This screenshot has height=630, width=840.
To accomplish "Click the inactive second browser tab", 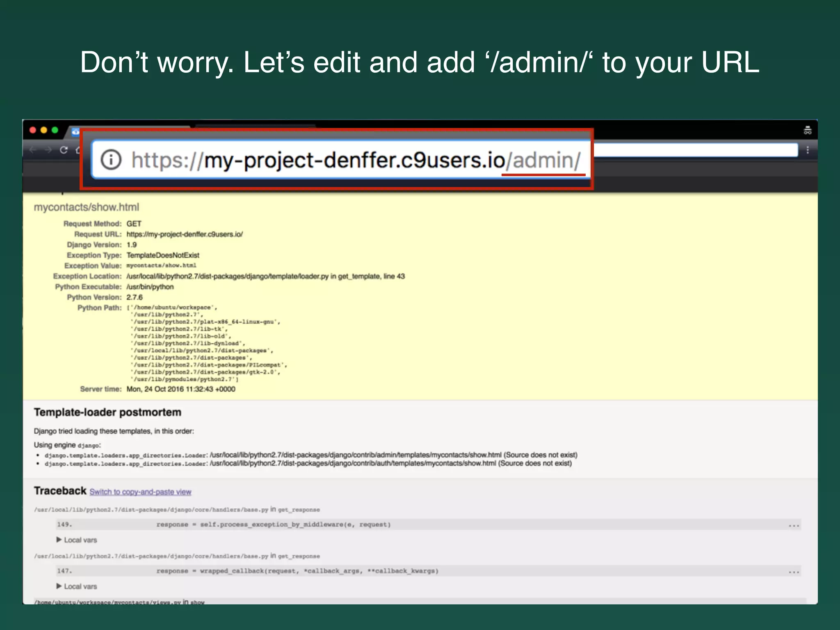I will point(254,126).
